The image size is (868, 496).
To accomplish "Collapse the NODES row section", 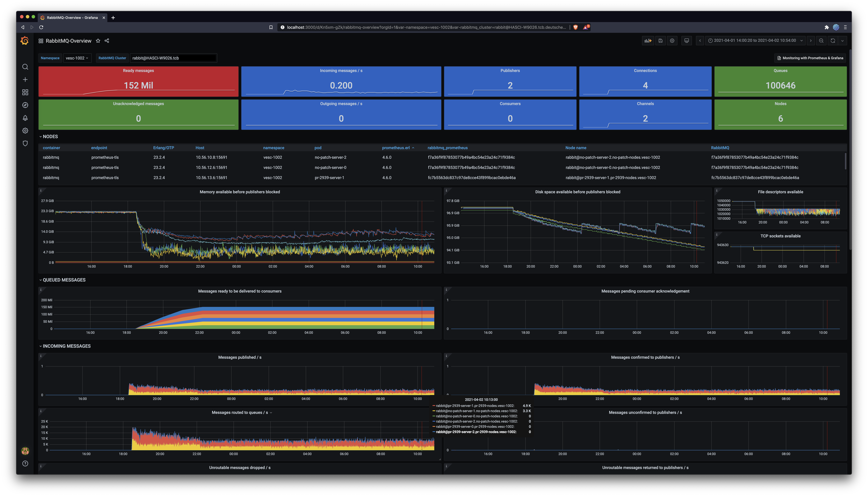I will coord(50,137).
